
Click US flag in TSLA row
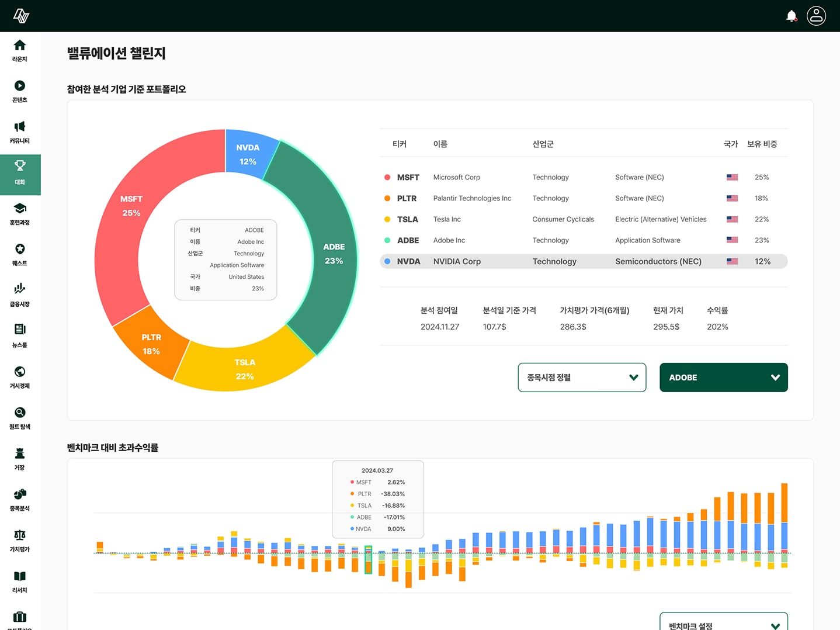(x=732, y=219)
